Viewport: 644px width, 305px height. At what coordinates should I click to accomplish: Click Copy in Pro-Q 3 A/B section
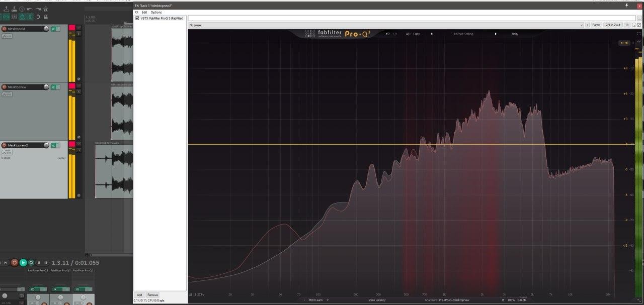tap(417, 34)
